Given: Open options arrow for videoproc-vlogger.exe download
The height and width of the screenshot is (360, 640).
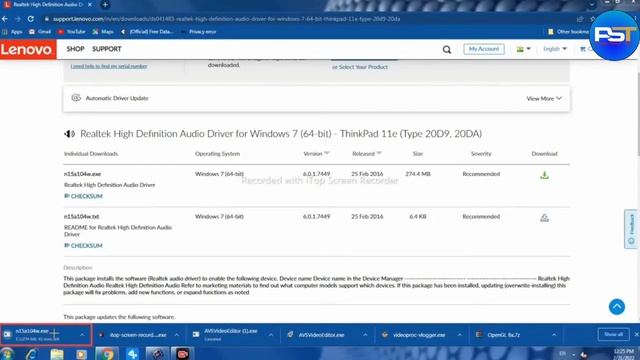Looking at the screenshot, I should [459, 335].
